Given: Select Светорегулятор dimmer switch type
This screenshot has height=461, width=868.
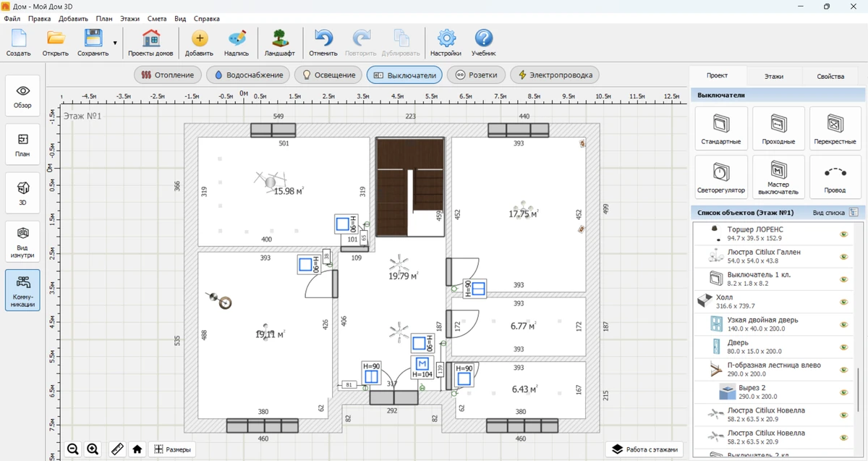Looking at the screenshot, I should click(x=720, y=177).
